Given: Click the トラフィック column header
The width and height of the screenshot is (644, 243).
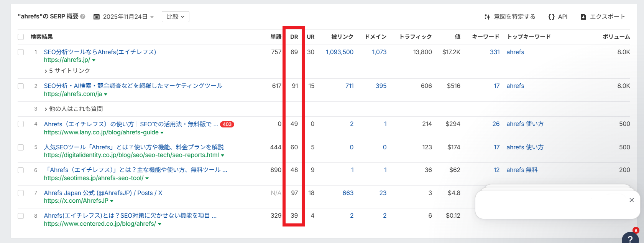Looking at the screenshot, I should tap(416, 37).
